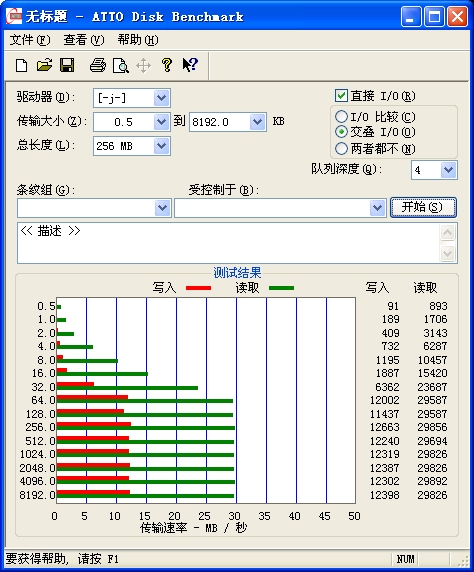Click the read value 893
Viewport: 474px width, 572px height.
point(438,306)
